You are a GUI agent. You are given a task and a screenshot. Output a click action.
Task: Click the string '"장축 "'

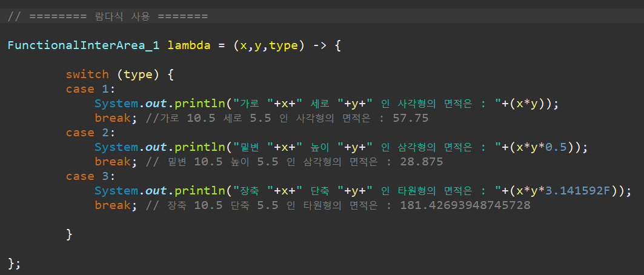[253, 190]
